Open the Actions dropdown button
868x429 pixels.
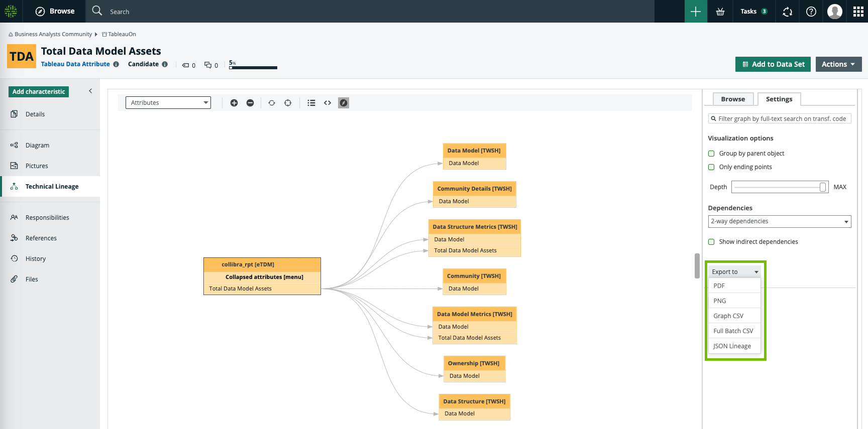838,64
